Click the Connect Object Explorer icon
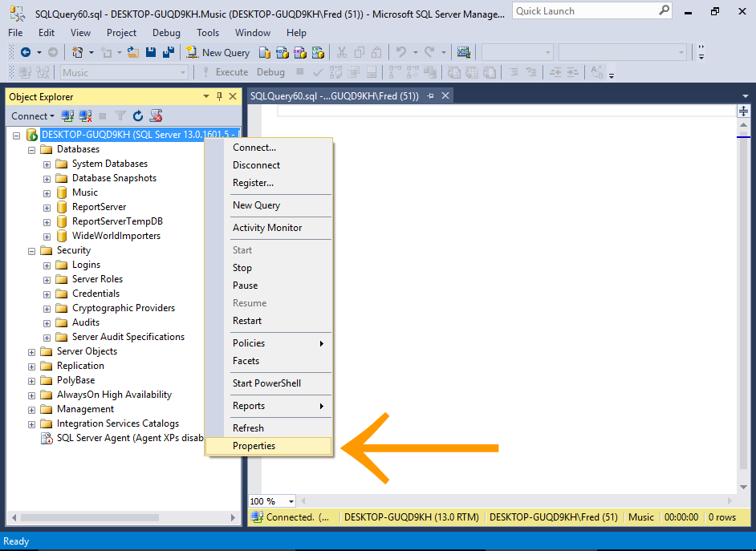Screen dimensions: 756x551 coord(67,115)
